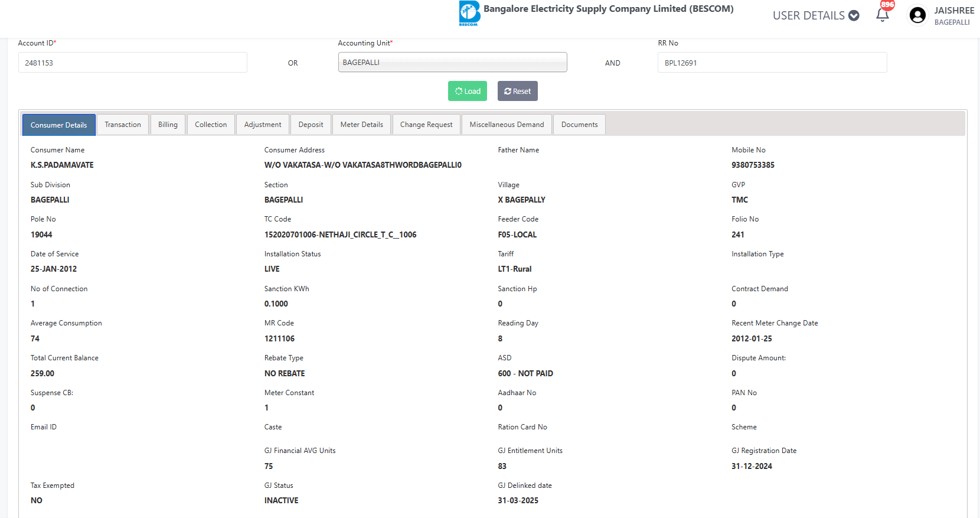Image resolution: width=980 pixels, height=518 pixels.
Task: Select the Consumer Details tab
Action: 59,125
